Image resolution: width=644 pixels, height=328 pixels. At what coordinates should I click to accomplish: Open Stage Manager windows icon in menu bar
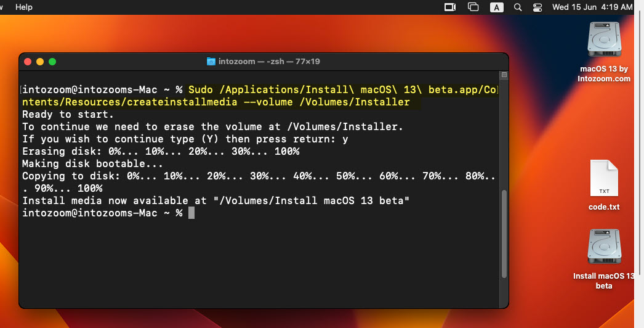tap(473, 7)
